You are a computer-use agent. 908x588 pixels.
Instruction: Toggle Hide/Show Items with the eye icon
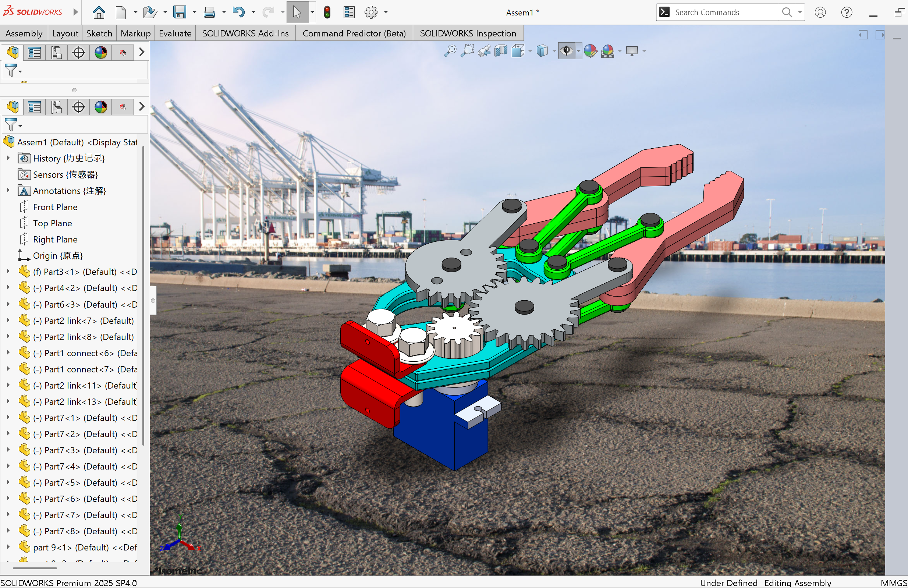coord(567,51)
